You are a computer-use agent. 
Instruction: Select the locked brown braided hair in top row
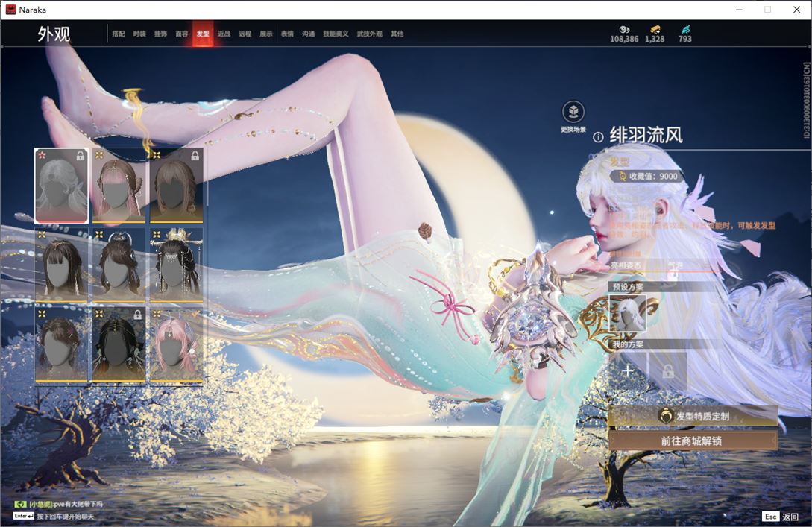176,186
